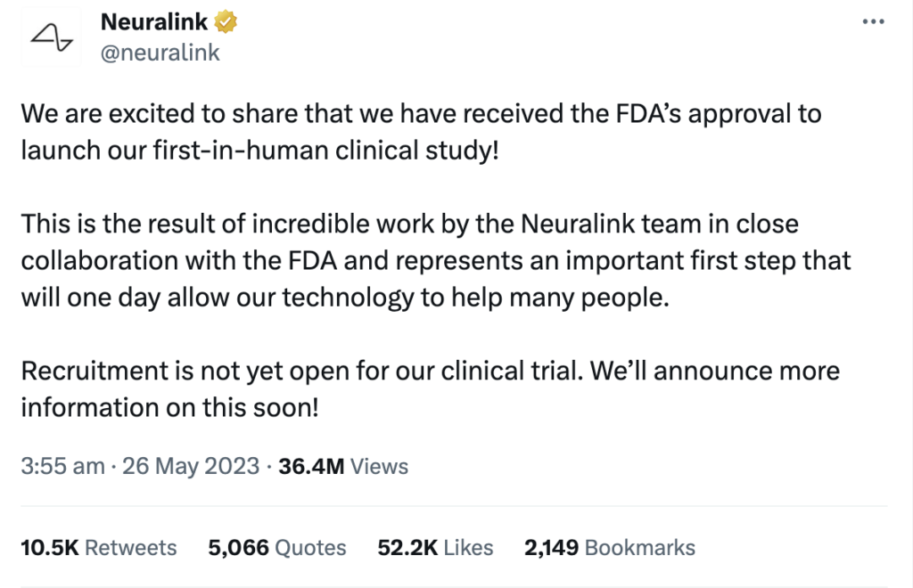This screenshot has width=913, height=588.
Task: Show the 52.2K Likes list
Action: click(435, 548)
